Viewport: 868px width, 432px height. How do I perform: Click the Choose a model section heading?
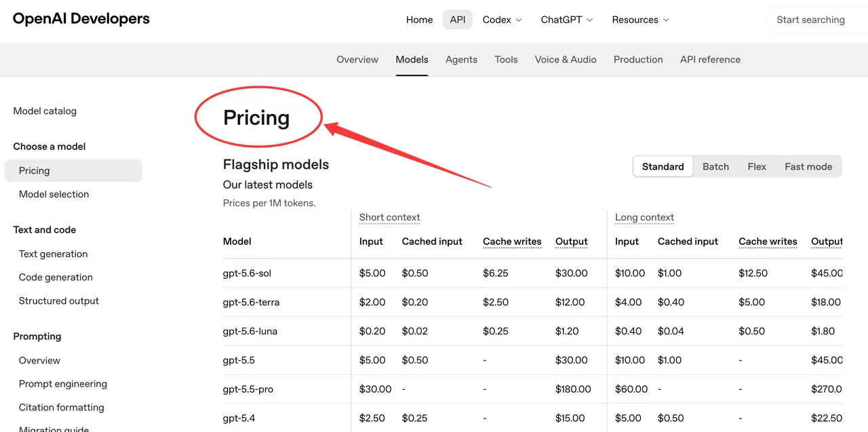pos(50,146)
